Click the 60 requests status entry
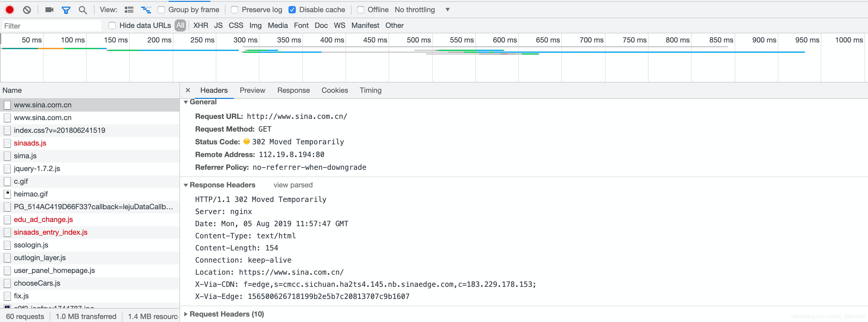Image resolution: width=868 pixels, height=322 pixels. pyautogui.click(x=25, y=317)
